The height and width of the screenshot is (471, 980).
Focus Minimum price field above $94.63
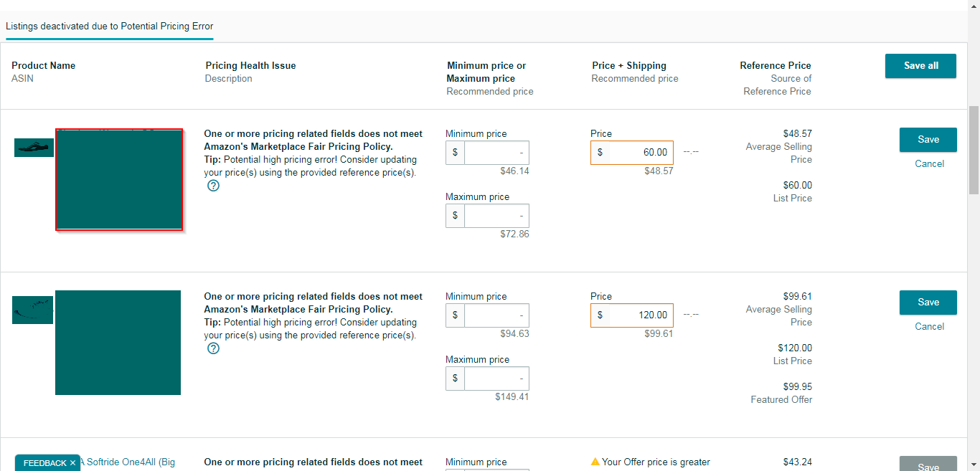click(496, 315)
